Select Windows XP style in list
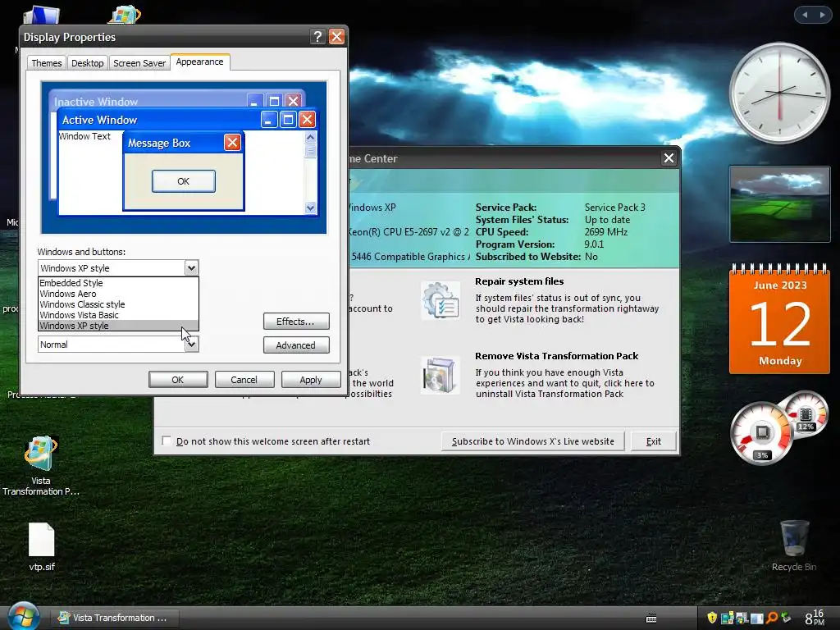The width and height of the screenshot is (840, 630). (x=118, y=326)
